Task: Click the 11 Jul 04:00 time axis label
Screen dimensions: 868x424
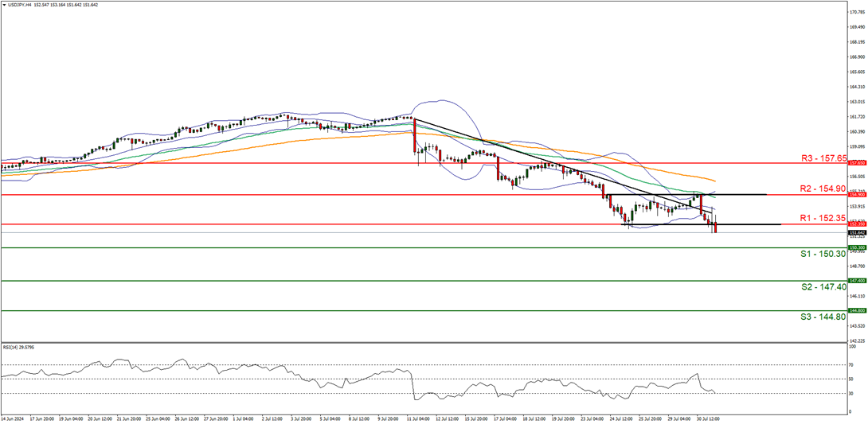Action: (416, 417)
